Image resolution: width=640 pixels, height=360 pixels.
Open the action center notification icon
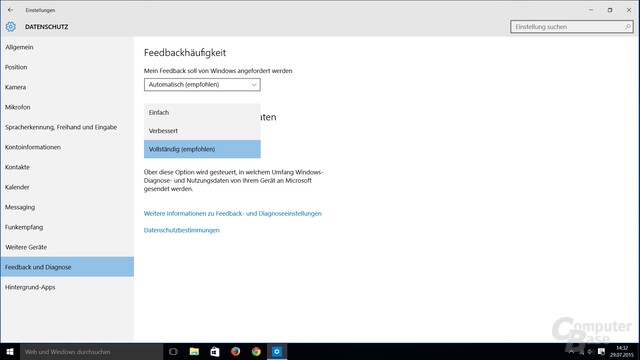(x=601, y=351)
